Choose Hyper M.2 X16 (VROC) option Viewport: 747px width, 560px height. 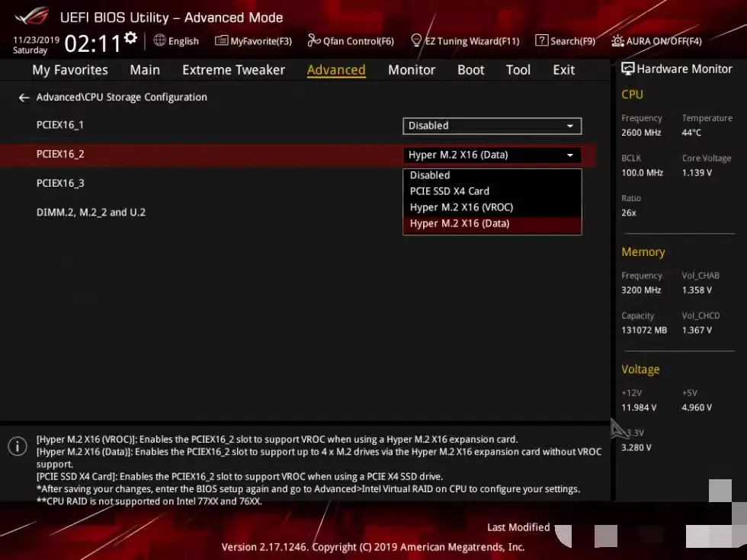(x=492, y=207)
